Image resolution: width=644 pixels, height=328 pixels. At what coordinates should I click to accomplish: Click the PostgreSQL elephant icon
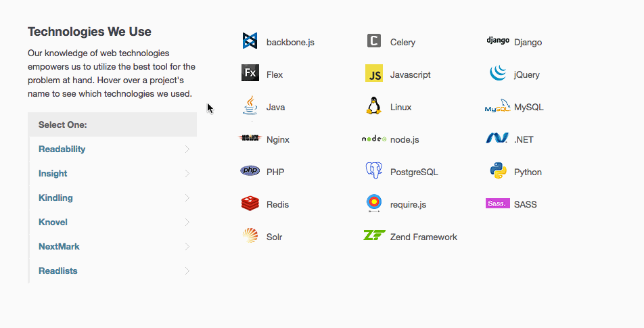[373, 170]
